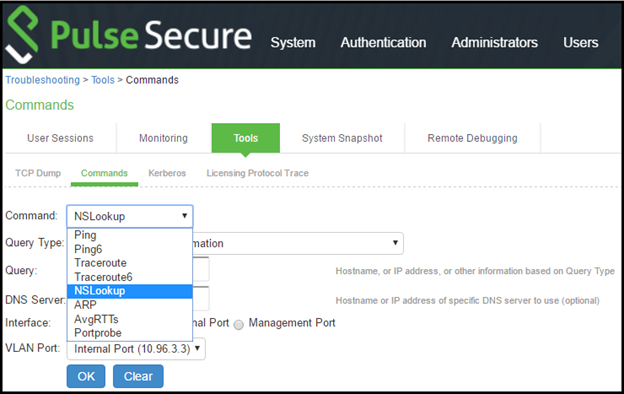Click the 'DNS Server:' field label

click(35, 300)
